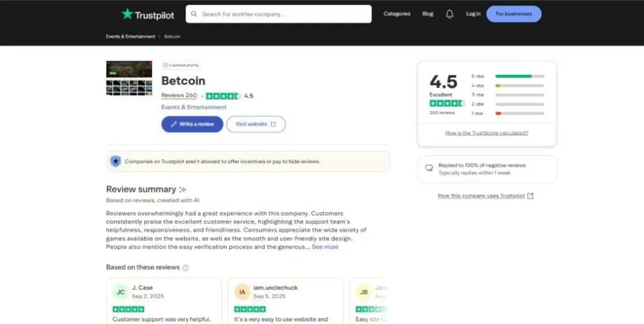The image size is (644, 324).
Task: Click the IA reviewer avatar
Action: click(x=241, y=291)
